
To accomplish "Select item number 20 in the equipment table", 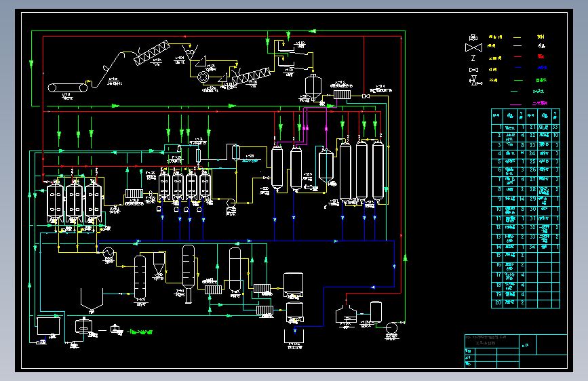I will [497, 302].
